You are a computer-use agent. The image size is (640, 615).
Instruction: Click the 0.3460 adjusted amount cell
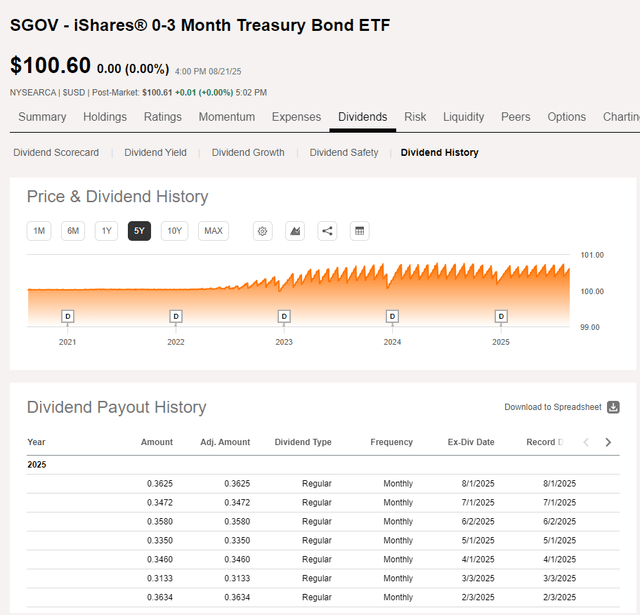[x=237, y=559]
